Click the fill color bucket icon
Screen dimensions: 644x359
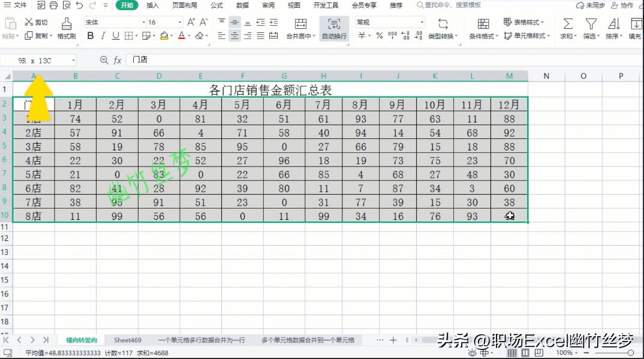tap(163, 36)
